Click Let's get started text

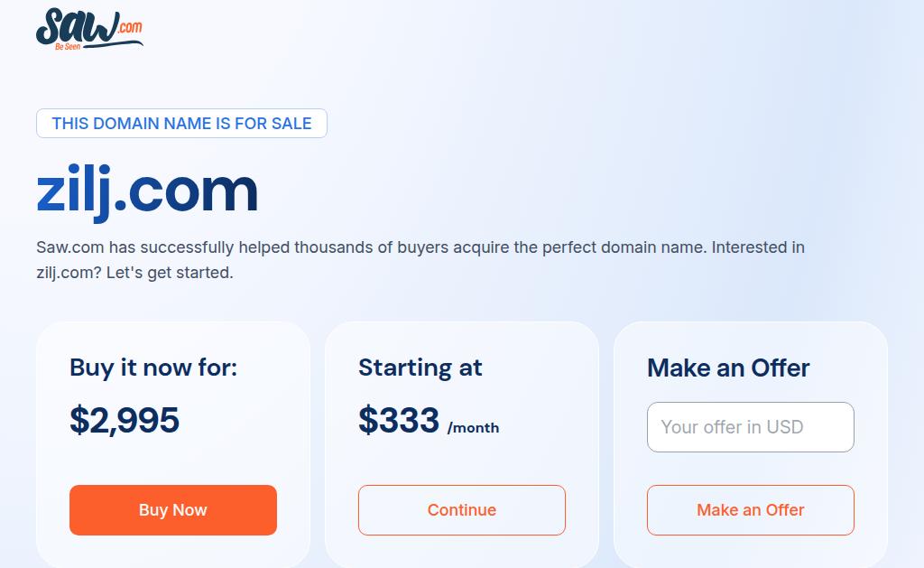170,273
